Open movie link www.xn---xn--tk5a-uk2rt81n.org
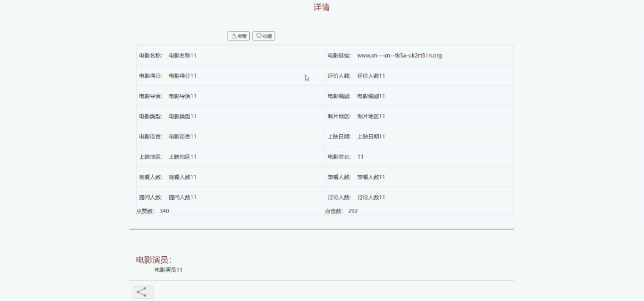The width and height of the screenshot is (644, 301). (x=400, y=55)
